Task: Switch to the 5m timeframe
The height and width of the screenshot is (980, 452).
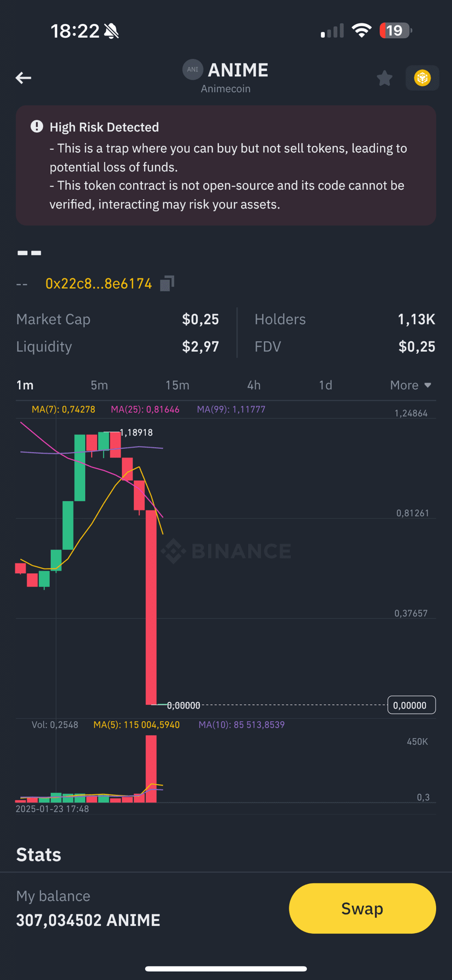Action: [x=99, y=385]
